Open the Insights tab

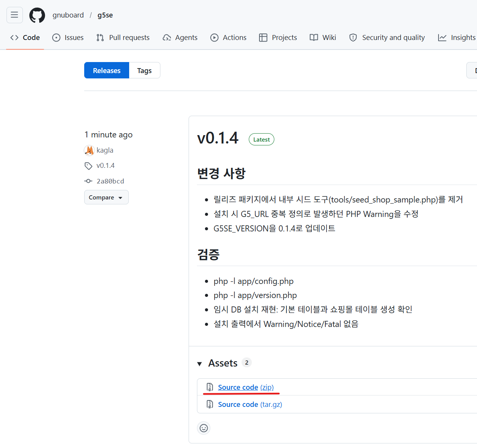pos(456,37)
